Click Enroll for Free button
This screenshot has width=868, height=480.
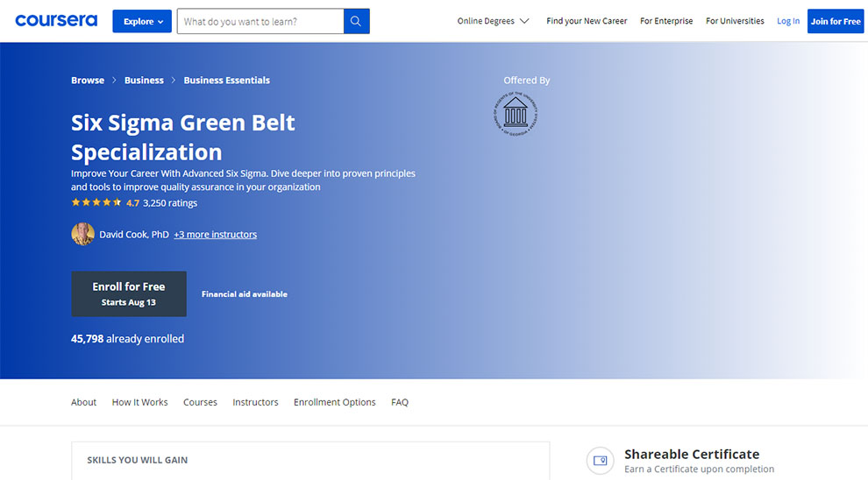(129, 293)
